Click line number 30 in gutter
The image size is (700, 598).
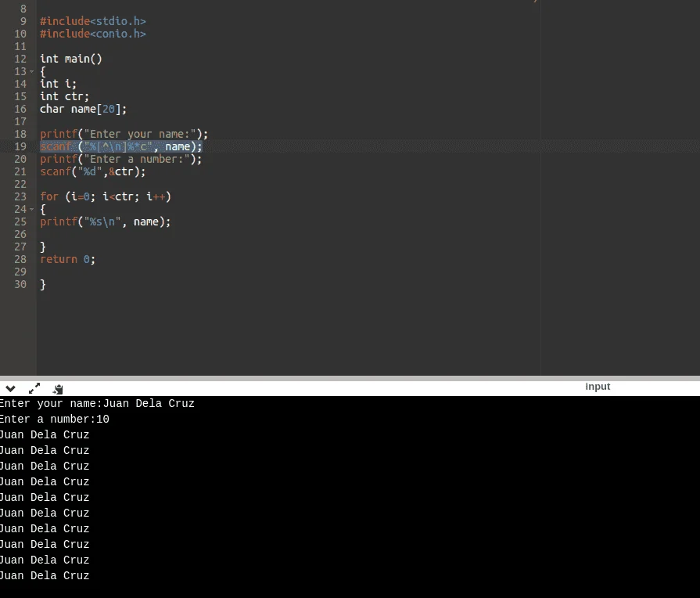click(x=20, y=284)
